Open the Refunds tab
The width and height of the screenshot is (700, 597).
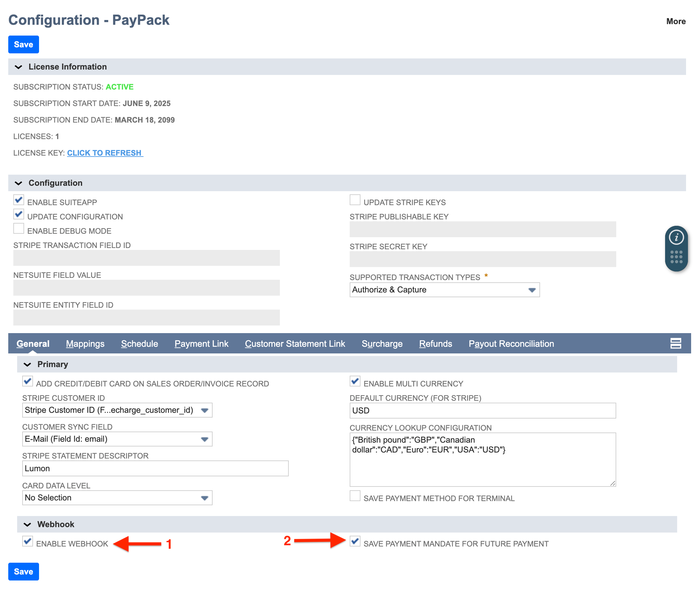click(435, 344)
